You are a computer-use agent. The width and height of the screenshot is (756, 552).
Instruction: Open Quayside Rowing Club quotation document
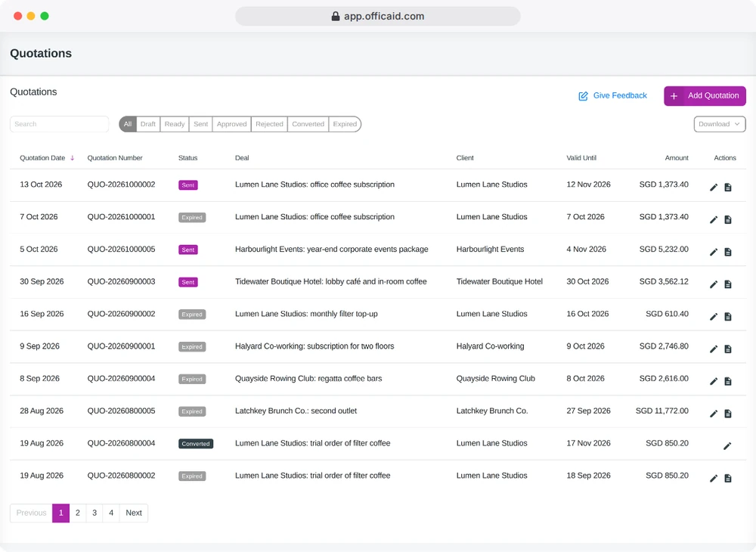(x=728, y=381)
